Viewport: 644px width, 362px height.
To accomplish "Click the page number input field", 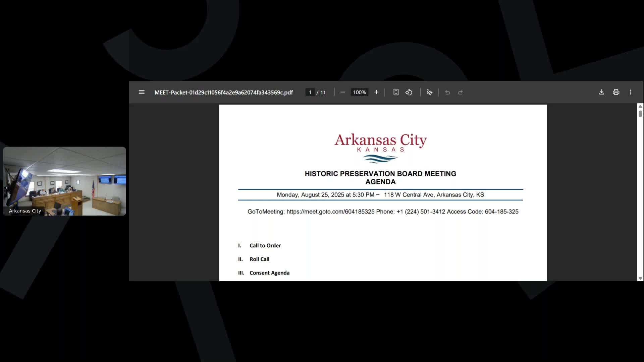I will click(x=310, y=93).
